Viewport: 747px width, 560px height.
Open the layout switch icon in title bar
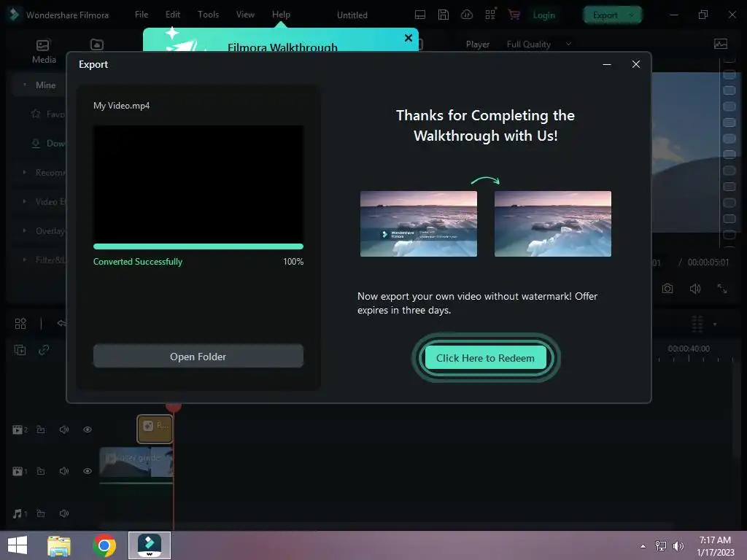click(x=420, y=15)
